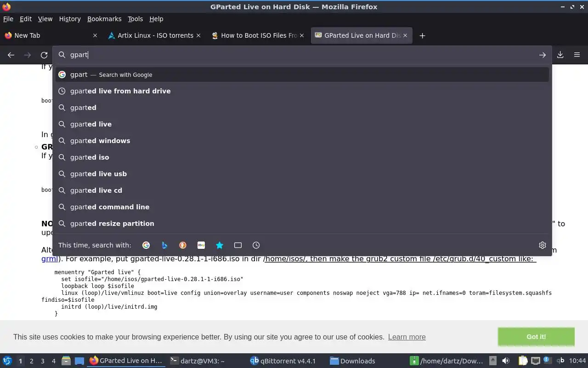Open a new tab with plus button
Image resolution: width=588 pixels, height=368 pixels.
click(x=422, y=35)
